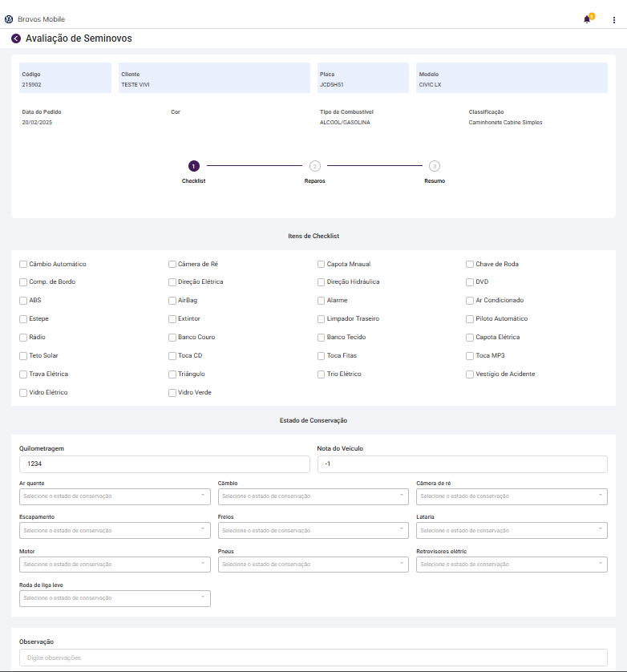Click the back arrow beside Avaliação de Seminovos

click(x=16, y=38)
